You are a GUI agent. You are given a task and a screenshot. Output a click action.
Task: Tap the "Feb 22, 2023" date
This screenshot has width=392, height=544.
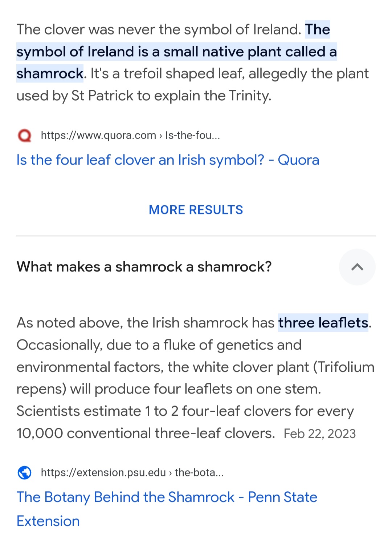click(x=319, y=434)
